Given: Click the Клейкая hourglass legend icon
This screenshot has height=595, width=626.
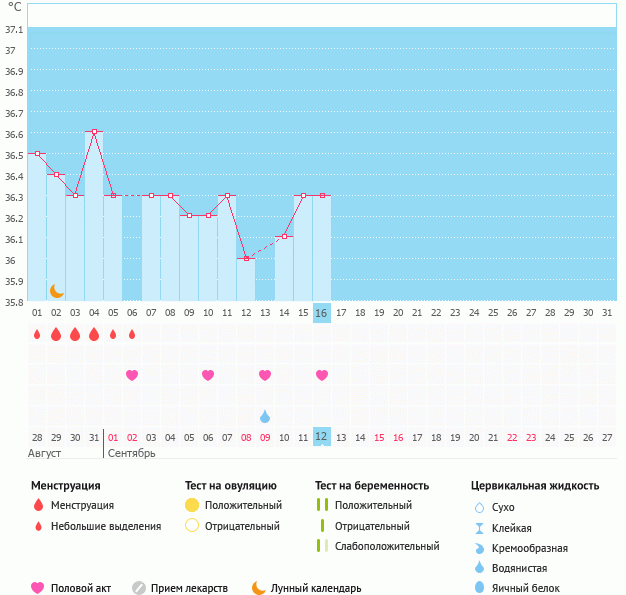Looking at the screenshot, I should point(479,528).
